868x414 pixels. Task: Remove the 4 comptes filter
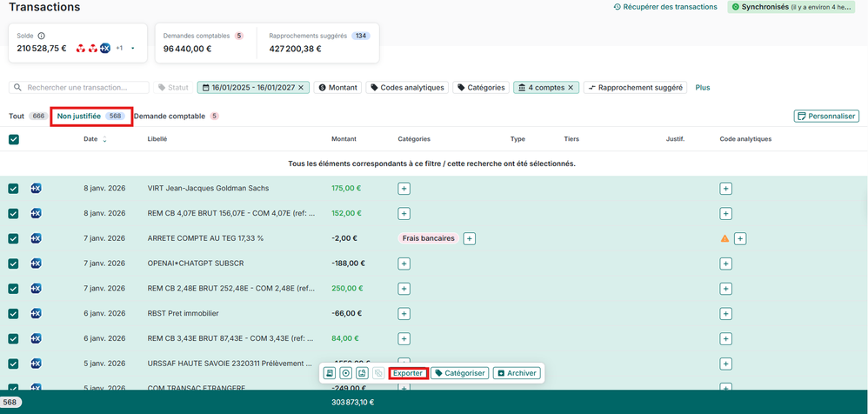571,88
